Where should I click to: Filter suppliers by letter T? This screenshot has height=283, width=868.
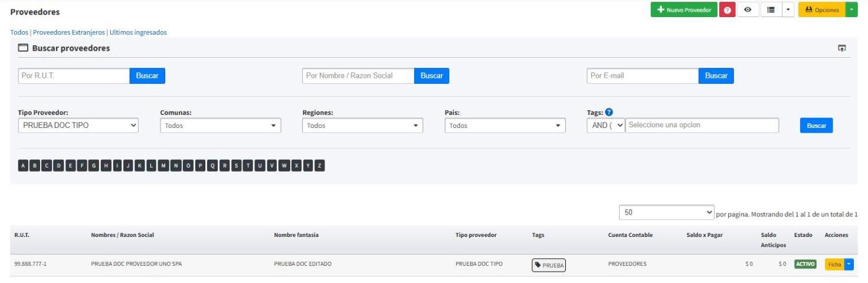(x=248, y=166)
